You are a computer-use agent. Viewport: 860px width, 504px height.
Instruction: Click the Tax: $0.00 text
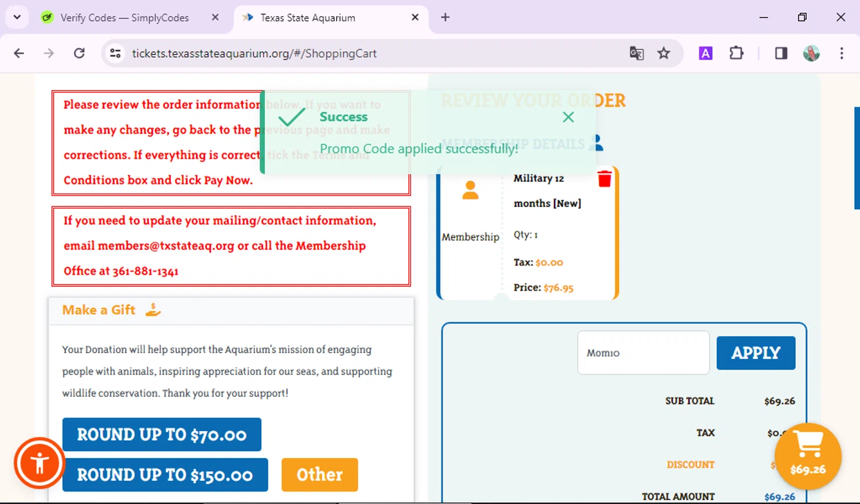point(538,263)
